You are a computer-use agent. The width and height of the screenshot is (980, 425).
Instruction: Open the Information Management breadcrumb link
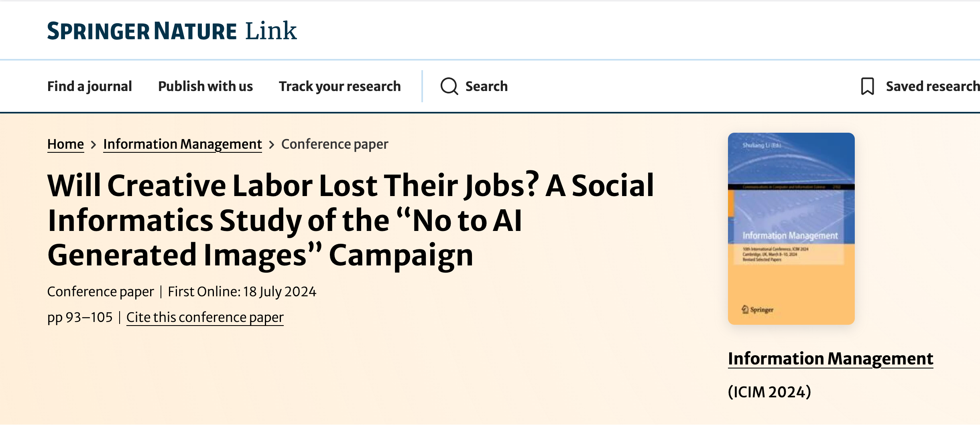click(183, 144)
